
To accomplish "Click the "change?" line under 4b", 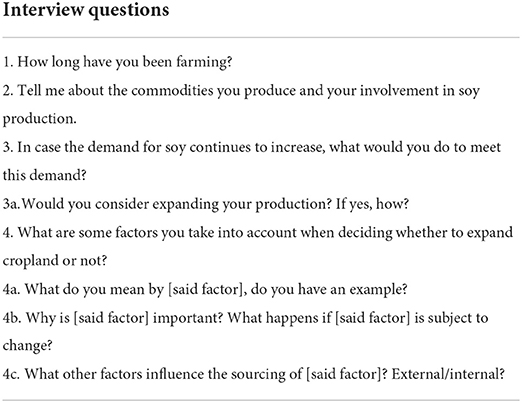I will click(28, 346).
